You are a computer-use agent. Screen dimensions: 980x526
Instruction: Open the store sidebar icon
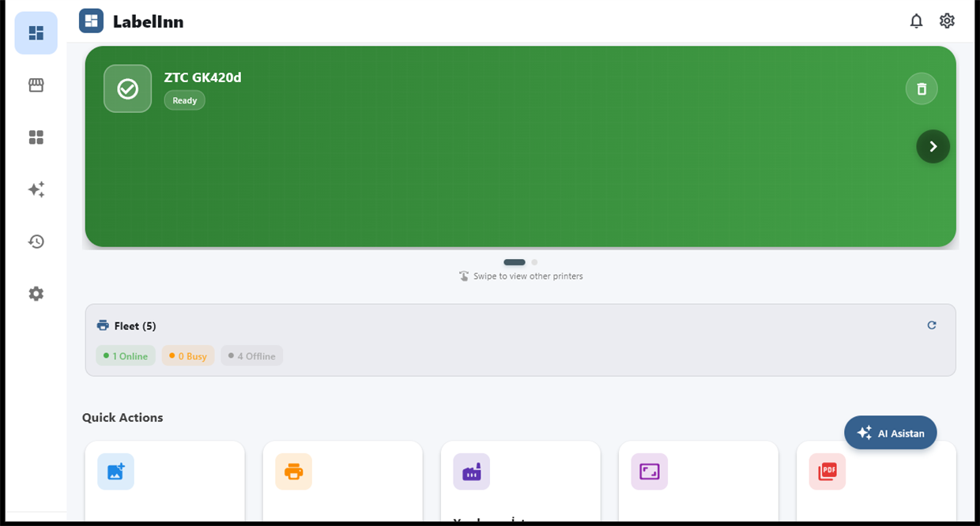point(36,85)
